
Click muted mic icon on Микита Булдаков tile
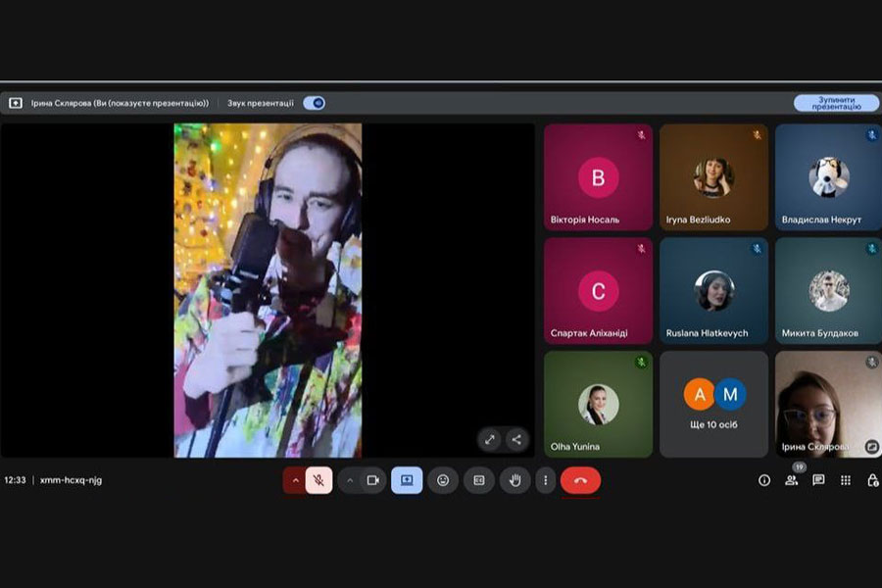[872, 249]
